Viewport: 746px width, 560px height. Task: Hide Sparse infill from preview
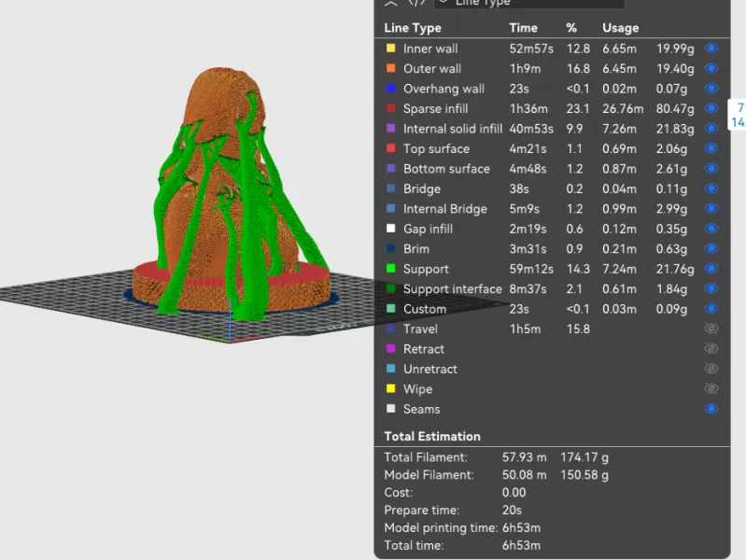711,108
